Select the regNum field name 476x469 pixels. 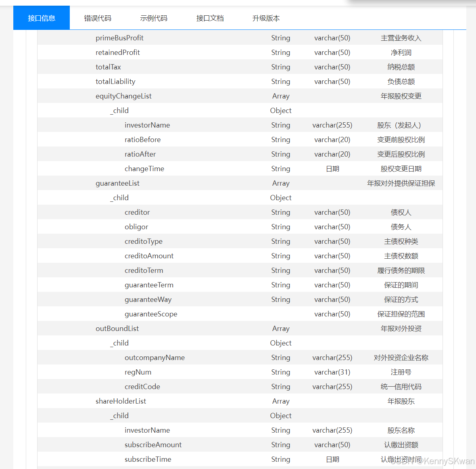pyautogui.click(x=138, y=373)
